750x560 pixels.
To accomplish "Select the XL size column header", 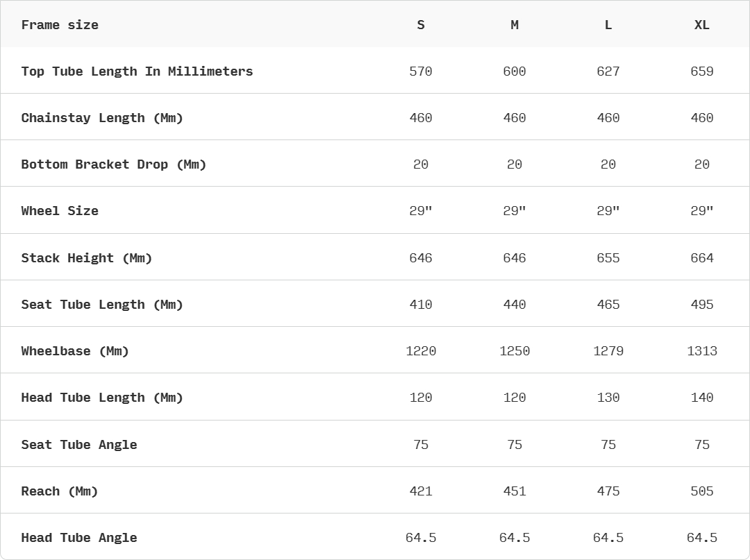I will pyautogui.click(x=701, y=25).
